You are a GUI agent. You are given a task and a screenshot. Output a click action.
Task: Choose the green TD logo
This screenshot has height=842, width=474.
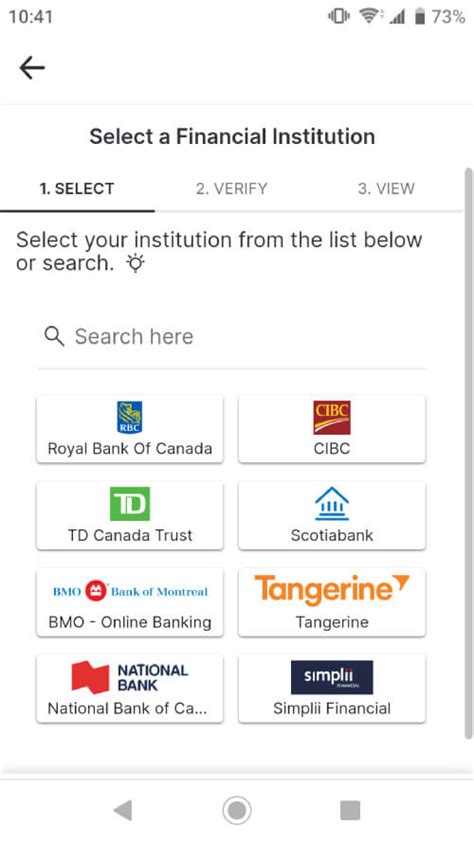(129, 504)
